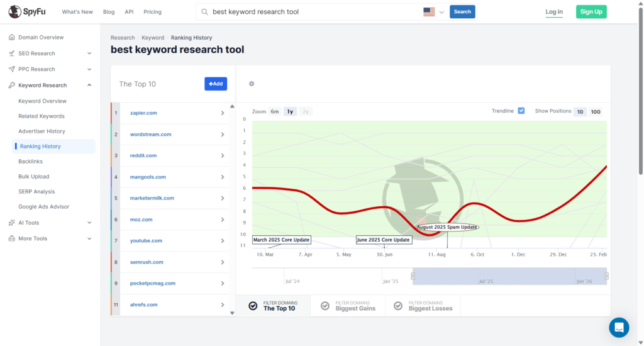The width and height of the screenshot is (644, 346).
Task: Open API in top nav
Action: coord(129,12)
